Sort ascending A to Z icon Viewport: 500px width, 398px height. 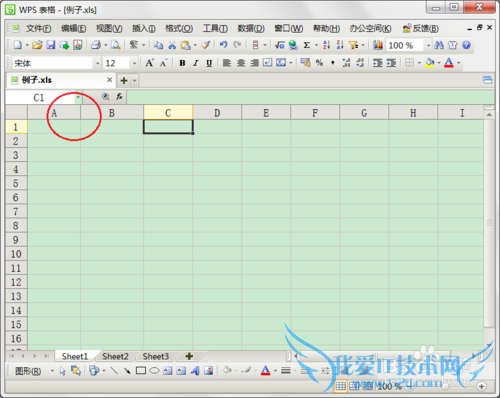pos(327,45)
